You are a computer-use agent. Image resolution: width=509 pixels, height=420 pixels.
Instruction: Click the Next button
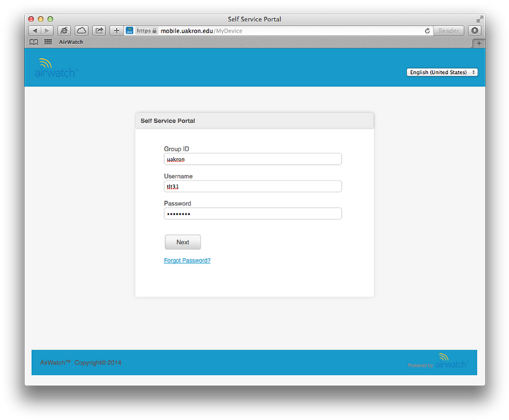[x=183, y=242]
